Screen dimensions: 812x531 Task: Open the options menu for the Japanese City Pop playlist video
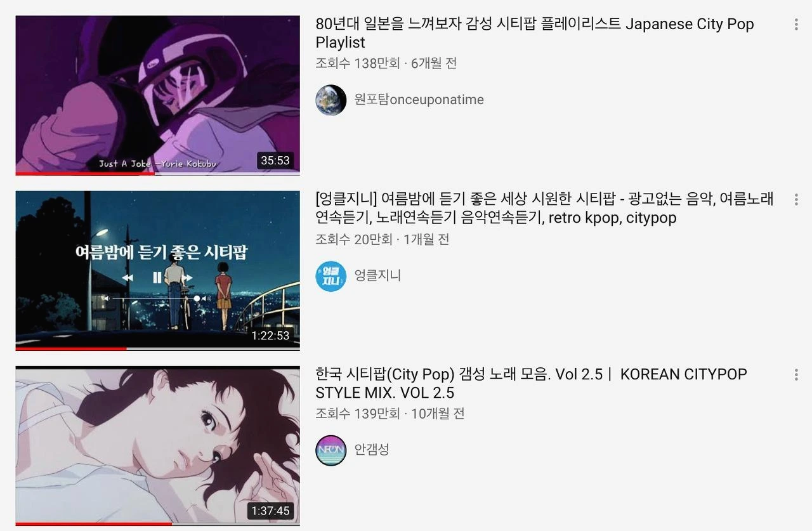796,25
